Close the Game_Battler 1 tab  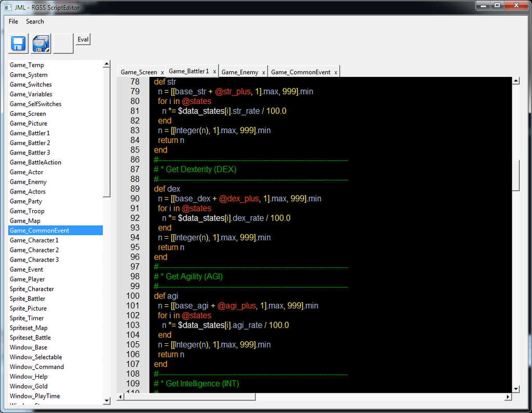click(x=215, y=71)
